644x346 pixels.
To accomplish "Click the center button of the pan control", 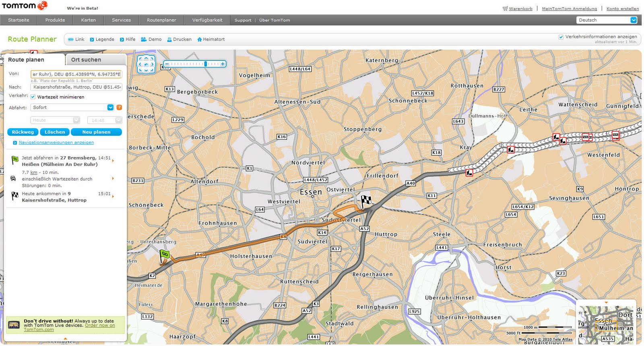I will pyautogui.click(x=146, y=64).
